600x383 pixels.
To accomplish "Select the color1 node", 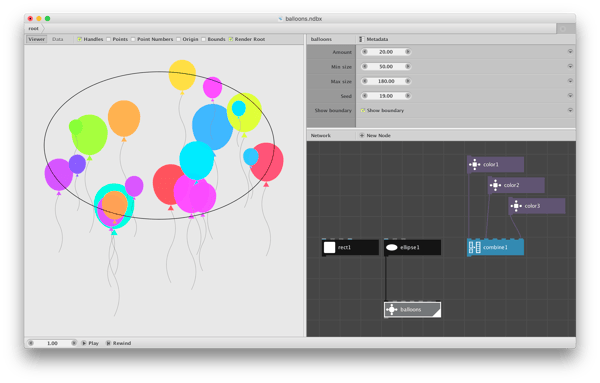I will [496, 165].
